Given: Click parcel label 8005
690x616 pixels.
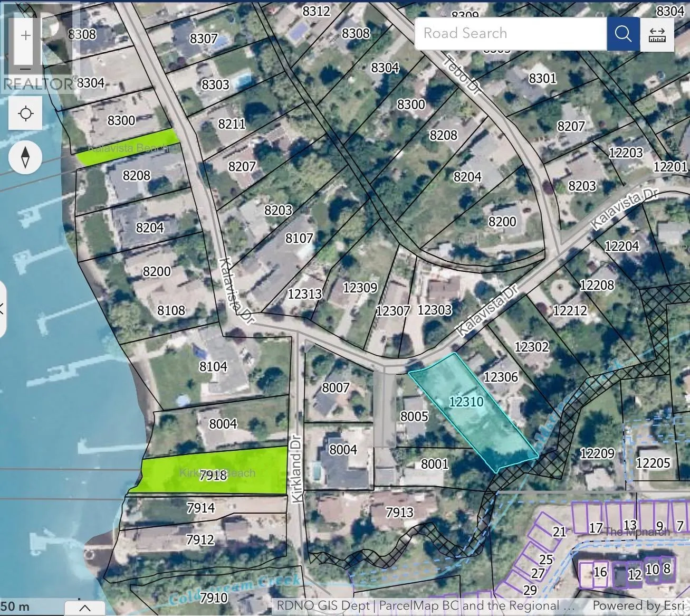Looking at the screenshot, I should tap(414, 416).
